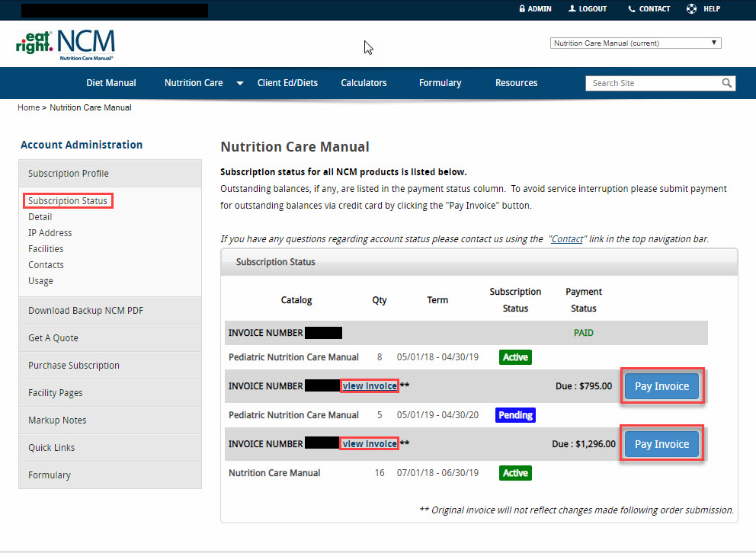
Task: Click the Subscription Status panel header
Action: [x=479, y=262]
